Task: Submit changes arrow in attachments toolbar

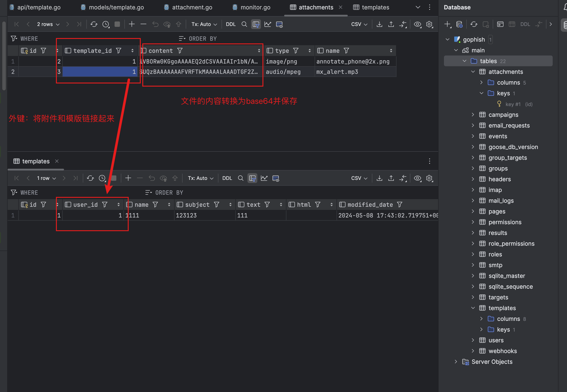Action: [x=179, y=24]
